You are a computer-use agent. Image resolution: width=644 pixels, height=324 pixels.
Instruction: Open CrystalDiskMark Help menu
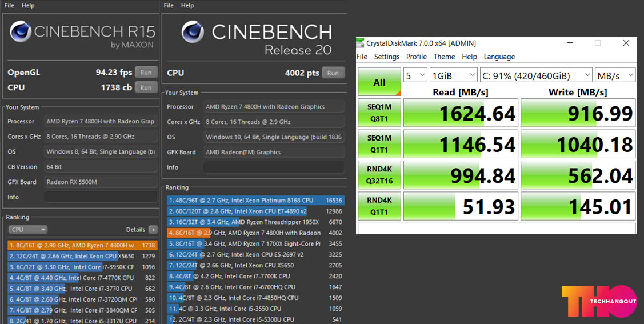click(x=470, y=57)
